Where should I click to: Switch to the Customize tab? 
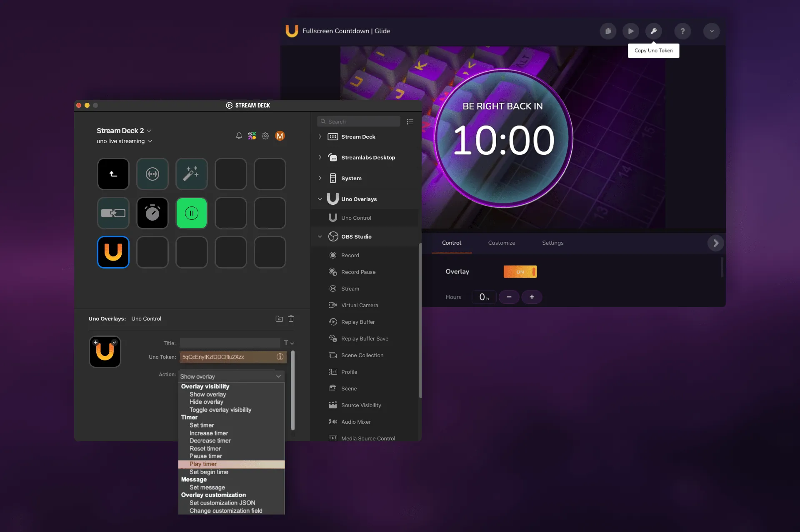[x=502, y=243]
